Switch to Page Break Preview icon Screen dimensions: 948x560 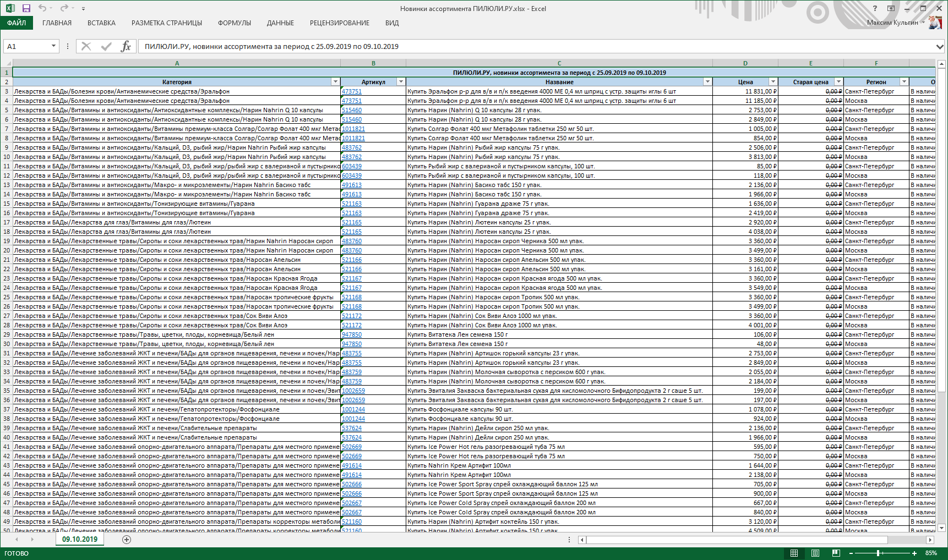click(x=836, y=553)
